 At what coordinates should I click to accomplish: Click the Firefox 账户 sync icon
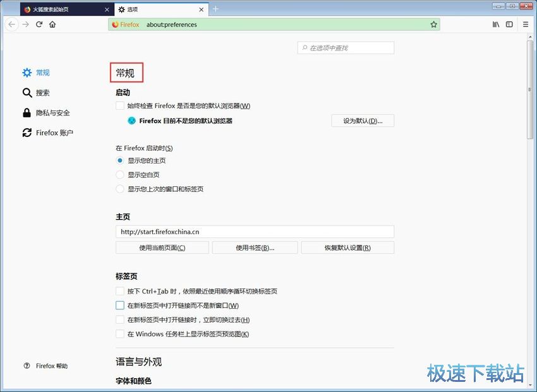27,133
